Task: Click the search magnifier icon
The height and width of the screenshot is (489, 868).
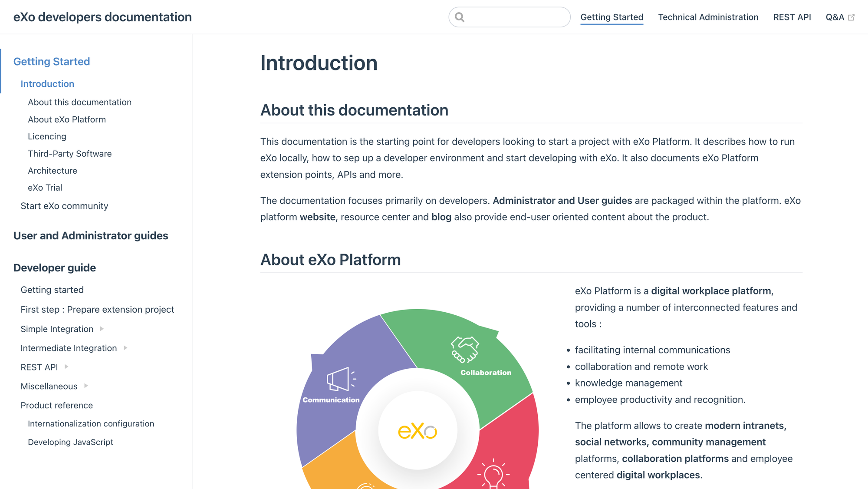Action: click(x=460, y=17)
